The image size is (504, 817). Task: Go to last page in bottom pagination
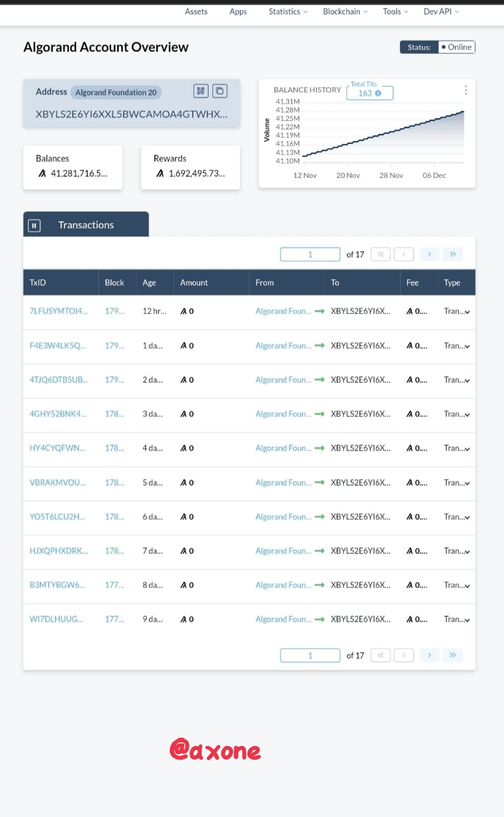453,655
